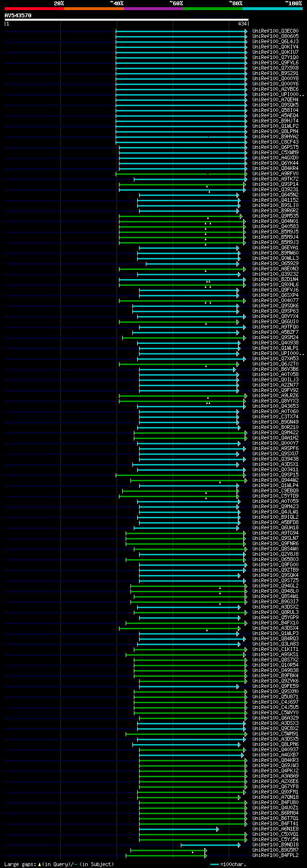Select hit UniRef100_Q58I04

pos(275,110)
